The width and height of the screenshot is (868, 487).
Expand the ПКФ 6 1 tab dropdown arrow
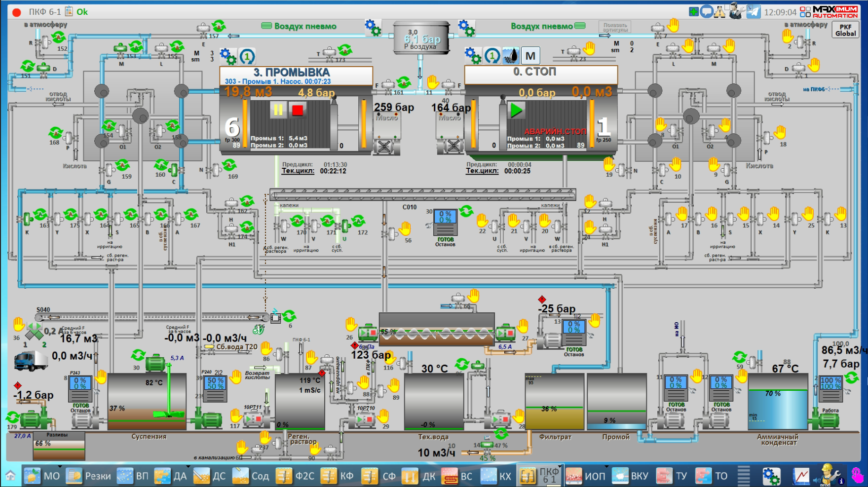(561, 466)
